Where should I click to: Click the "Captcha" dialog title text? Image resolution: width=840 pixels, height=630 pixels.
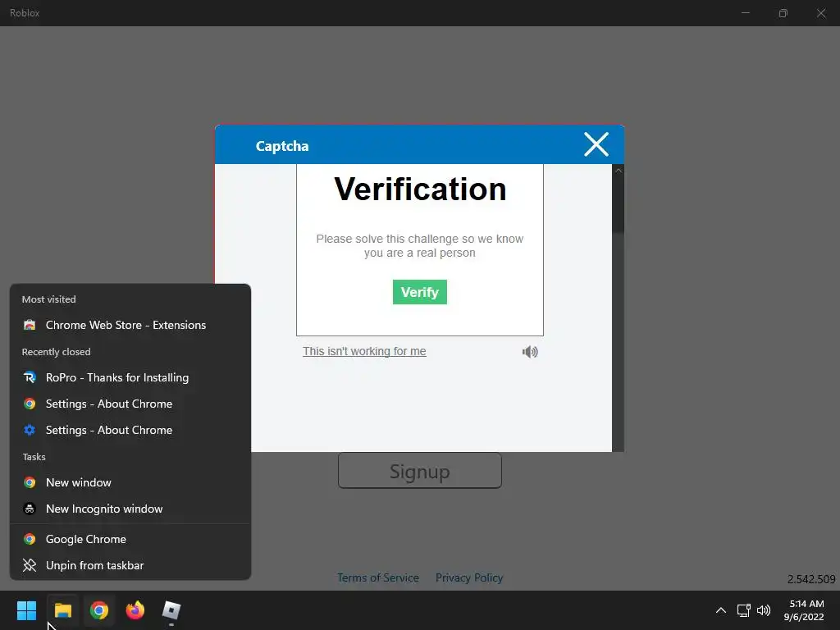(282, 146)
